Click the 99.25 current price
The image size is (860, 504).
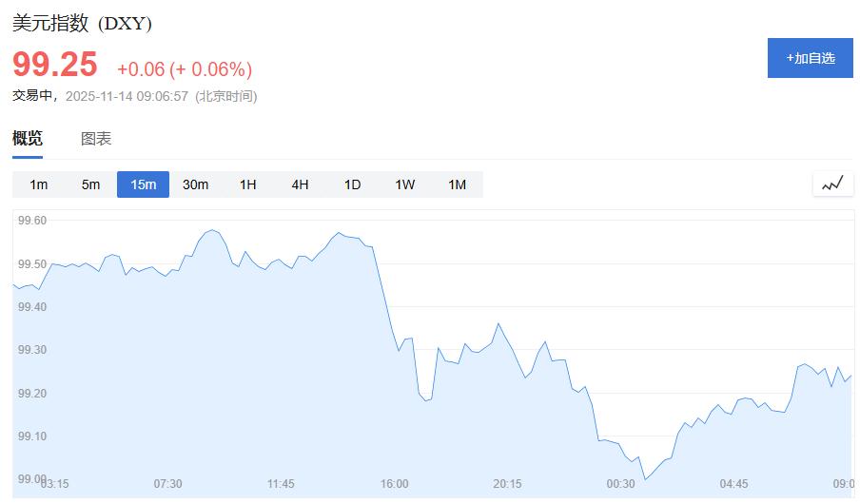click(x=55, y=65)
